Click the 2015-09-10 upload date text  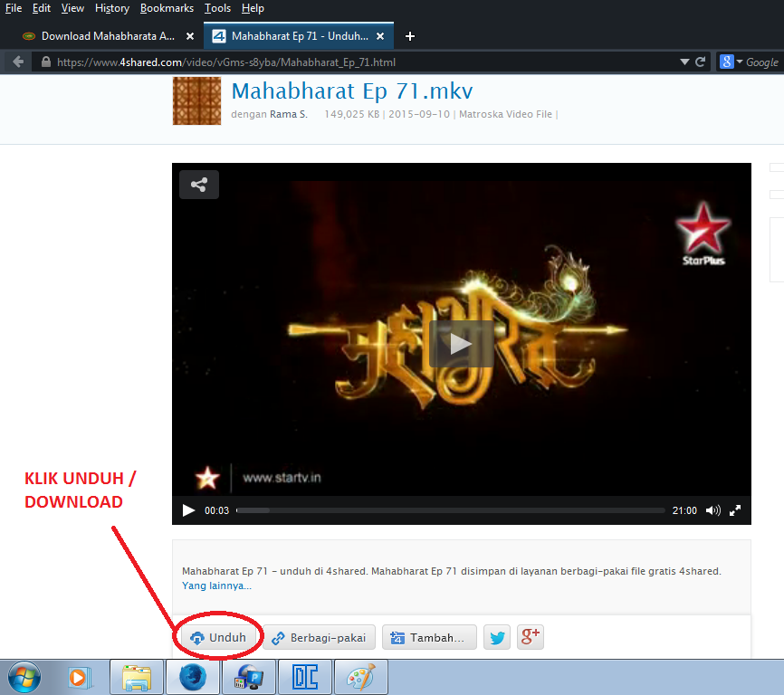(419, 114)
